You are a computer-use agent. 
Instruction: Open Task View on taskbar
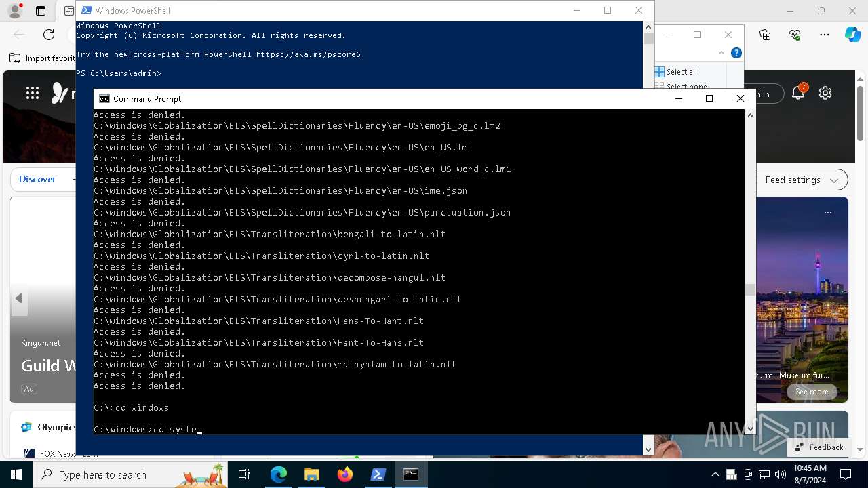(244, 474)
